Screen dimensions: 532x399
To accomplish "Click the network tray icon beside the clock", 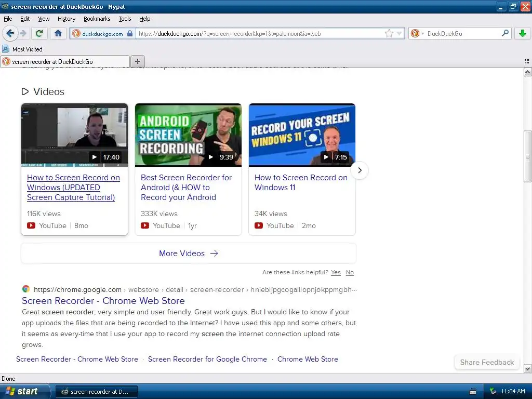I will pyautogui.click(x=494, y=392).
